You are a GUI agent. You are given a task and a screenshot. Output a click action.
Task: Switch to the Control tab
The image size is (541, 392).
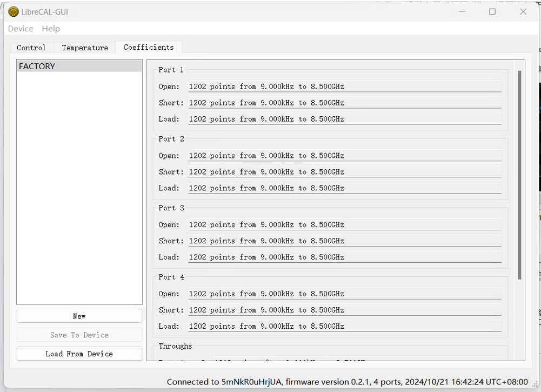(x=31, y=48)
